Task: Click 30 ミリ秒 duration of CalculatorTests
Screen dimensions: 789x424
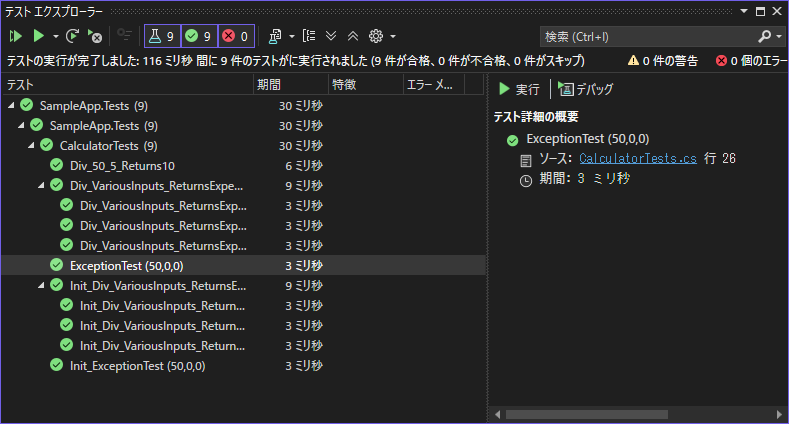Action: click(301, 146)
